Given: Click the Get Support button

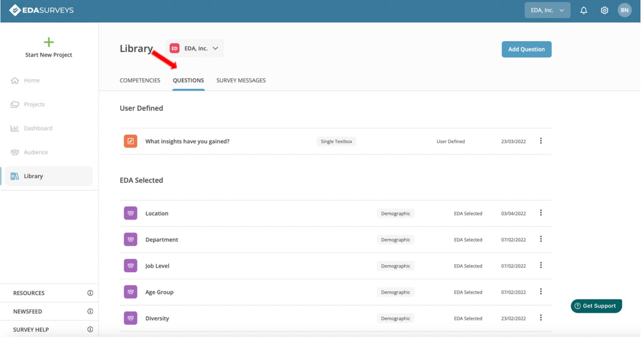Looking at the screenshot, I should 596,306.
